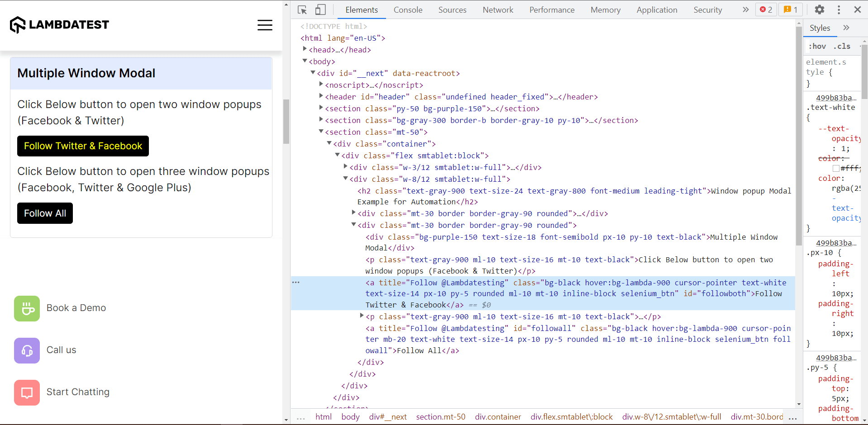Toggle the device toolbar icon

tap(320, 10)
